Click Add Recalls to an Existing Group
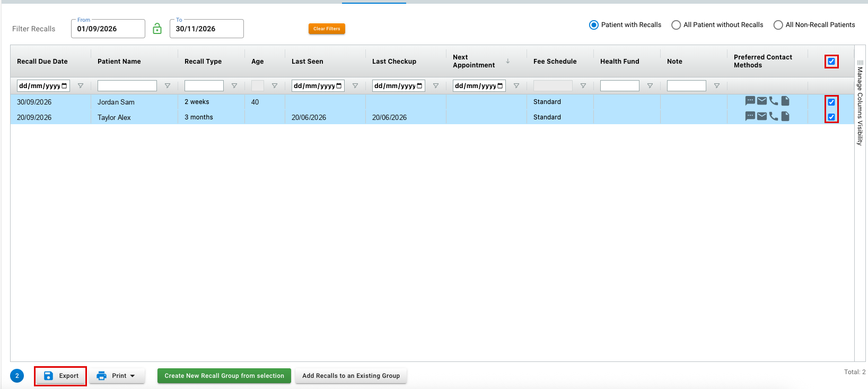This screenshot has height=389, width=868. [x=351, y=376]
